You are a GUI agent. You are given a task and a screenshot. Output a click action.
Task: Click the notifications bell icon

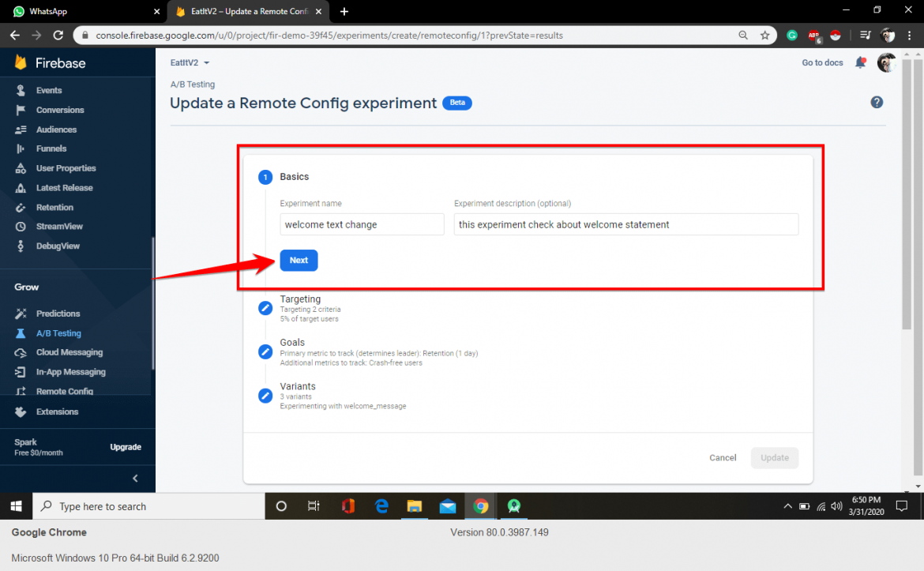860,63
